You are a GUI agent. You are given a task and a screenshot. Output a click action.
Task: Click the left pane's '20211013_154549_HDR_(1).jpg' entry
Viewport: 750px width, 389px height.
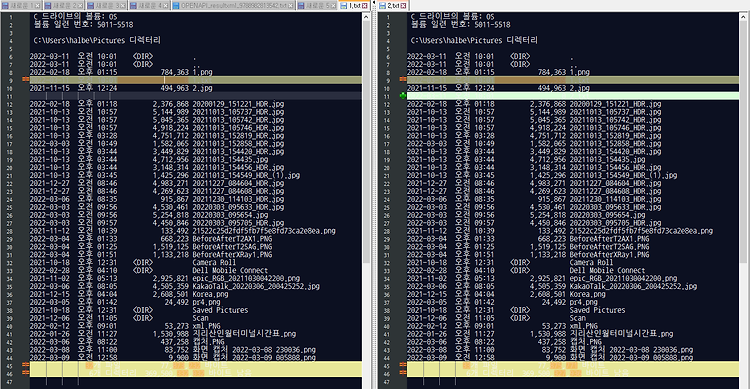[x=246, y=175]
